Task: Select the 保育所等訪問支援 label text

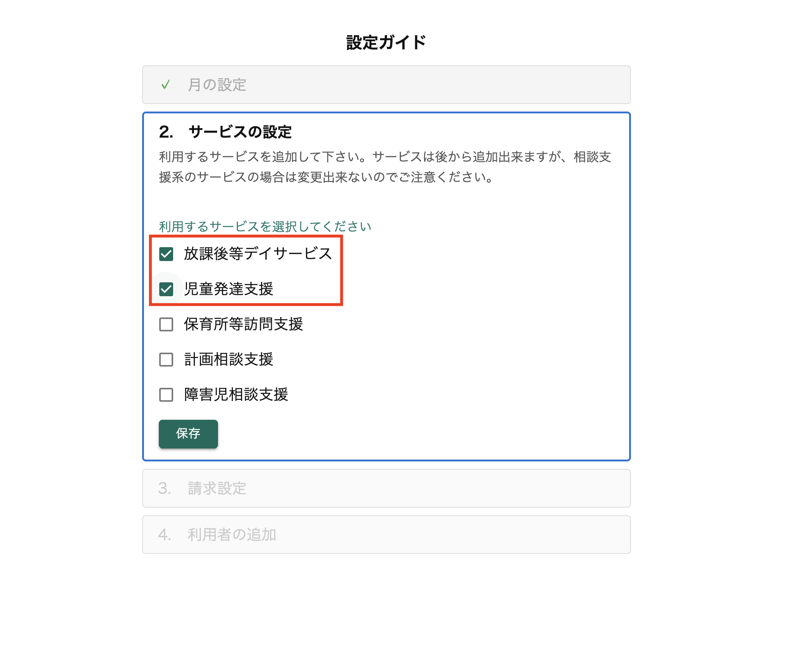Action: [x=243, y=324]
